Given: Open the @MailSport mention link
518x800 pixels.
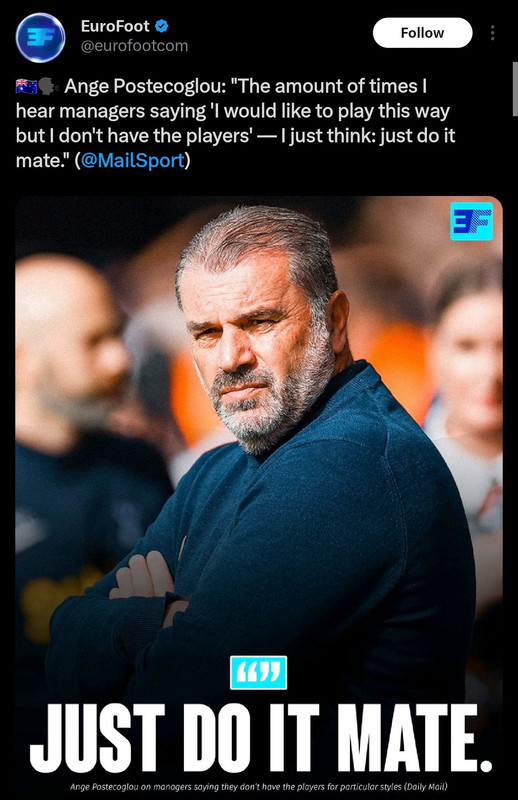Looking at the screenshot, I should point(133,160).
